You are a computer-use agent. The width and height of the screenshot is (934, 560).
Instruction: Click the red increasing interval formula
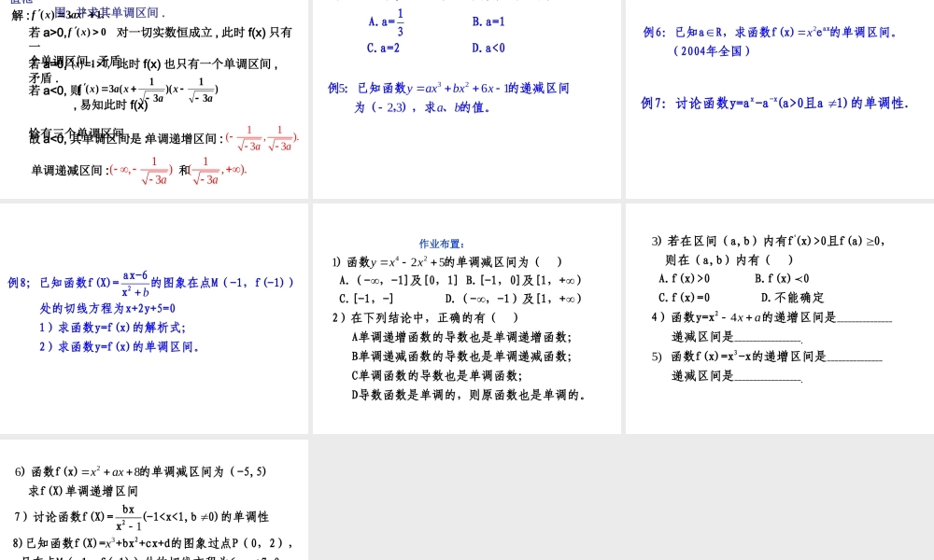point(262,138)
